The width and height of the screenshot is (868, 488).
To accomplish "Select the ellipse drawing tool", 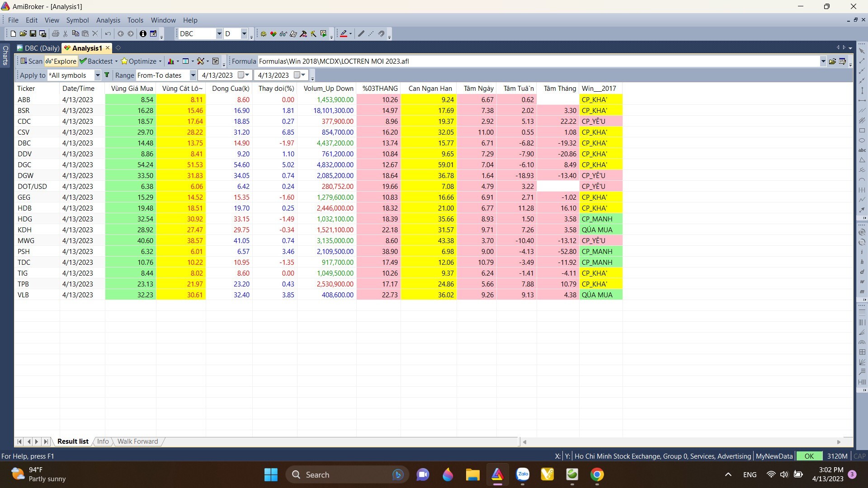I will point(862,141).
